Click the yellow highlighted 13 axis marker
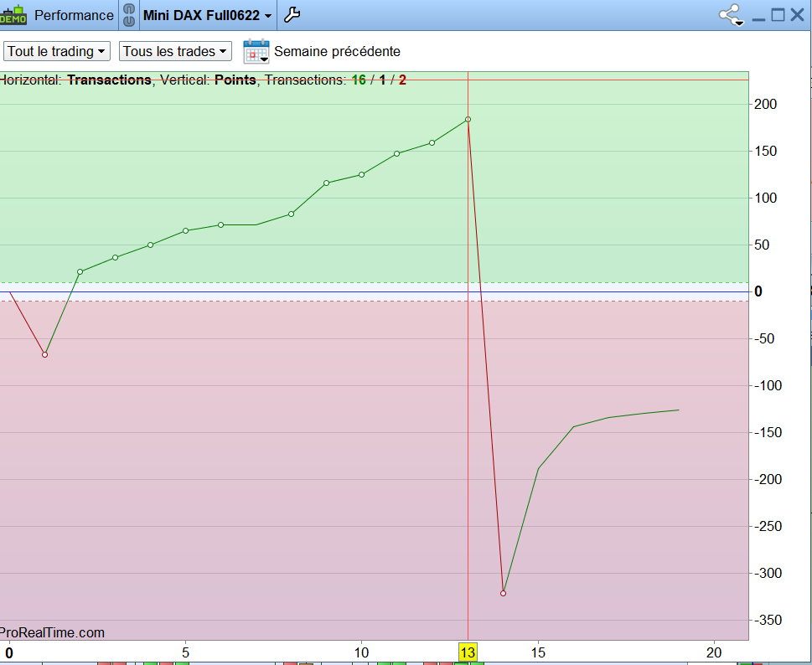This screenshot has height=665, width=812. tap(468, 652)
